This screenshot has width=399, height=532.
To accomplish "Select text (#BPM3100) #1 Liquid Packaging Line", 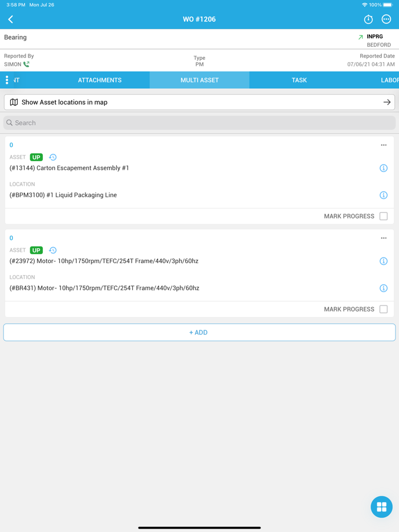I will click(63, 195).
